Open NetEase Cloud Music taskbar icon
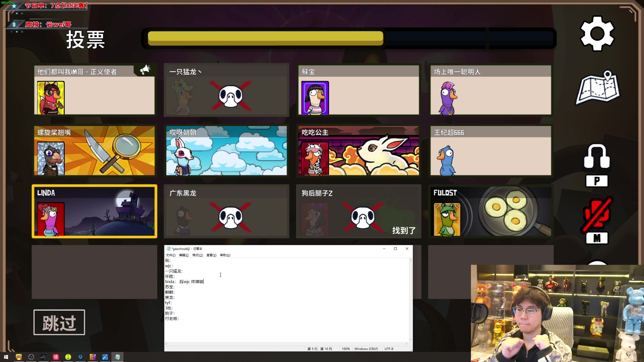 point(56,357)
